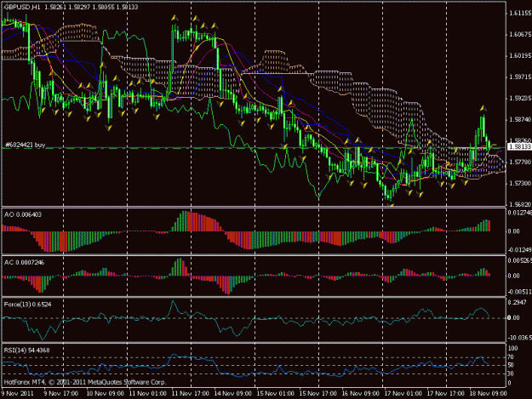Select the RSI(14) 54.4368 indicator label
532x399 pixels.
(x=26, y=351)
